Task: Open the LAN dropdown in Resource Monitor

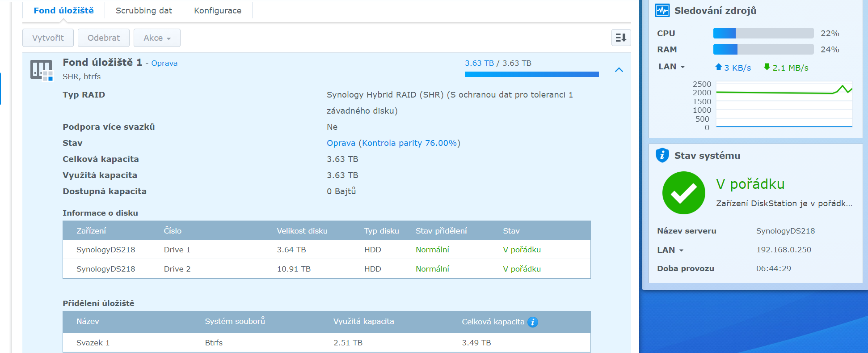Action: (671, 67)
